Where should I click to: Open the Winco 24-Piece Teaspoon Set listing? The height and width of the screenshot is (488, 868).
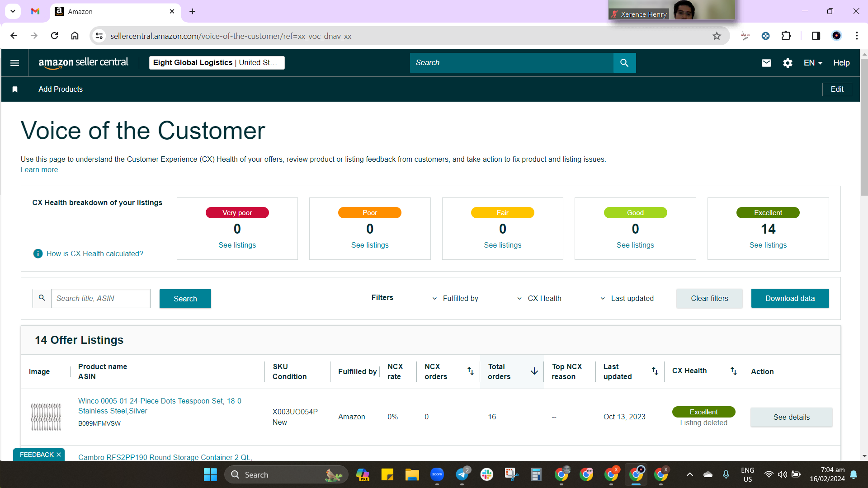[x=160, y=406]
